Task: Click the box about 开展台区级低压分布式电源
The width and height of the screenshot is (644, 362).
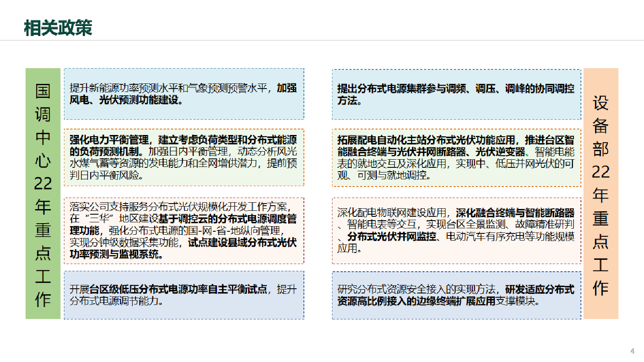Action: [x=184, y=295]
